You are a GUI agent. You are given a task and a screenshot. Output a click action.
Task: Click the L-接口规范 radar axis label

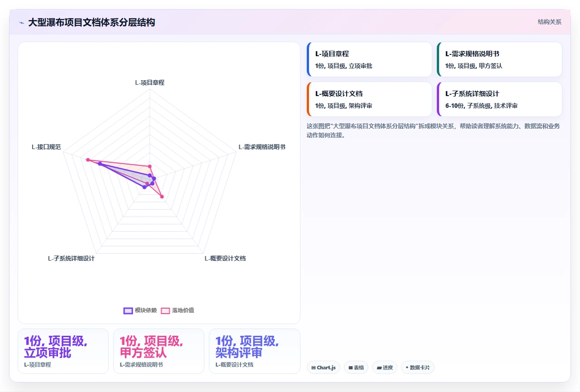pos(46,147)
